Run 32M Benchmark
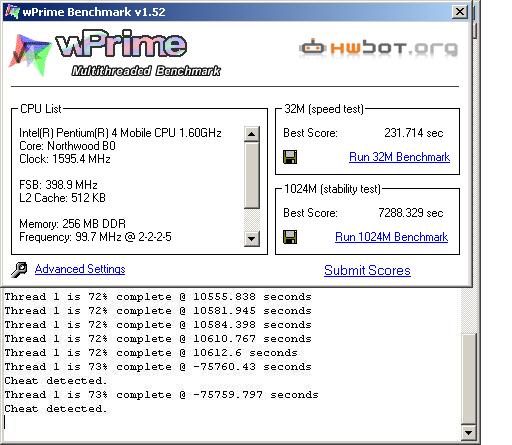The image size is (512, 445). pyautogui.click(x=399, y=157)
